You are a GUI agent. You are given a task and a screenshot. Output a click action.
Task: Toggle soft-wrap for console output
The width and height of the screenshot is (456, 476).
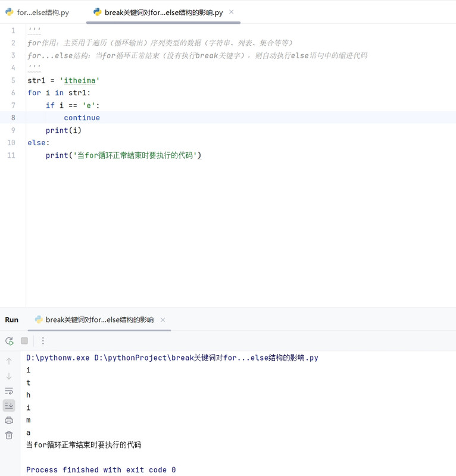pyautogui.click(x=9, y=391)
